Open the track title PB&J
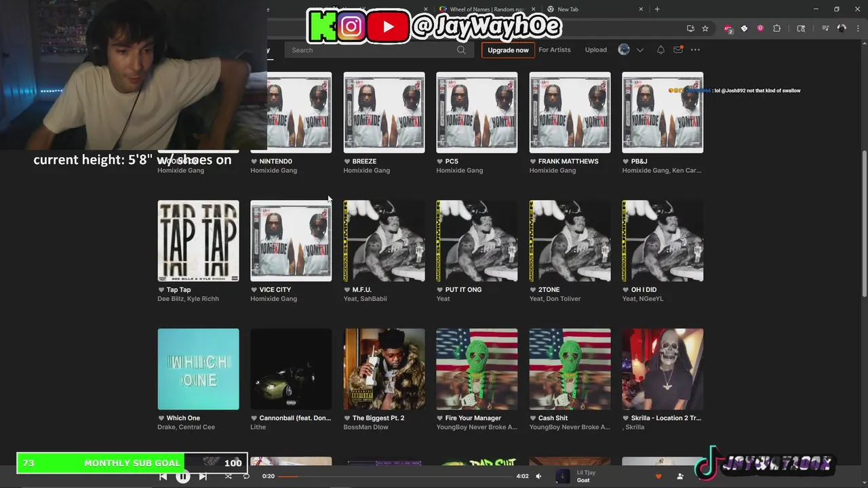 [x=639, y=161]
